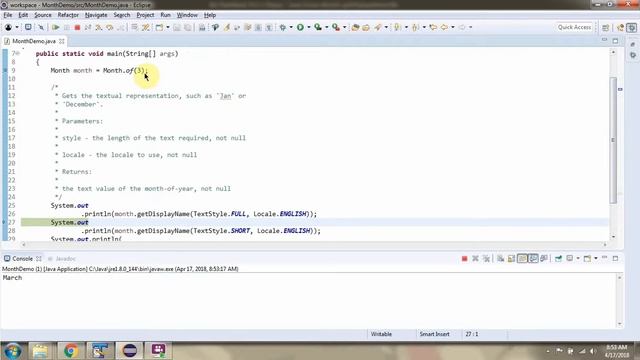
Task: Click the Open Type folder icon
Action: [355, 27]
